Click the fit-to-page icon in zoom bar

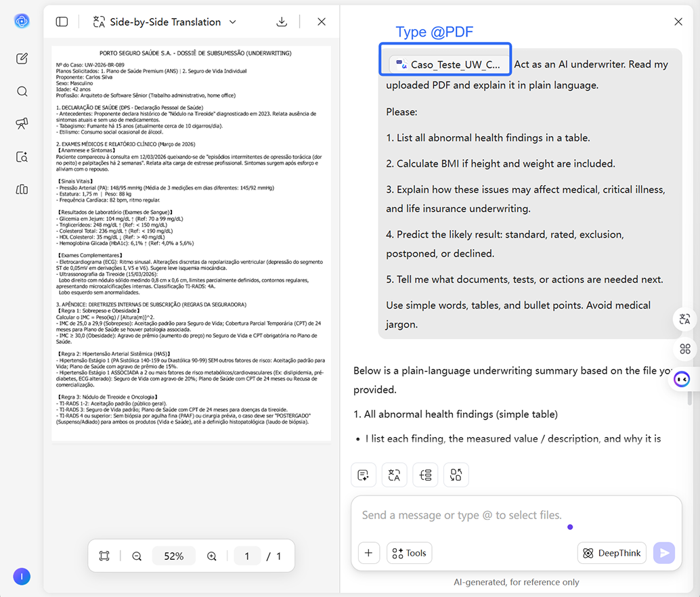click(x=104, y=556)
